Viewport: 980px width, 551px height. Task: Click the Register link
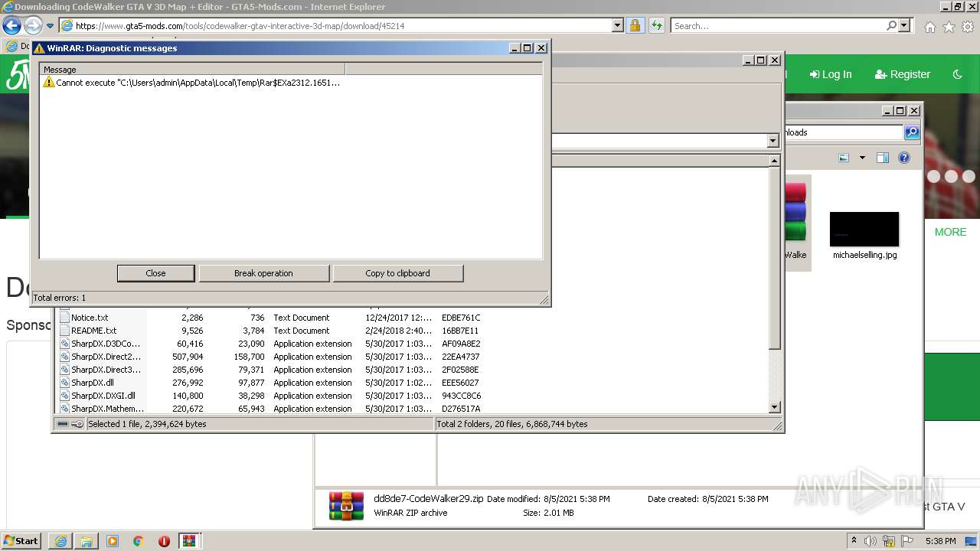pos(903,74)
